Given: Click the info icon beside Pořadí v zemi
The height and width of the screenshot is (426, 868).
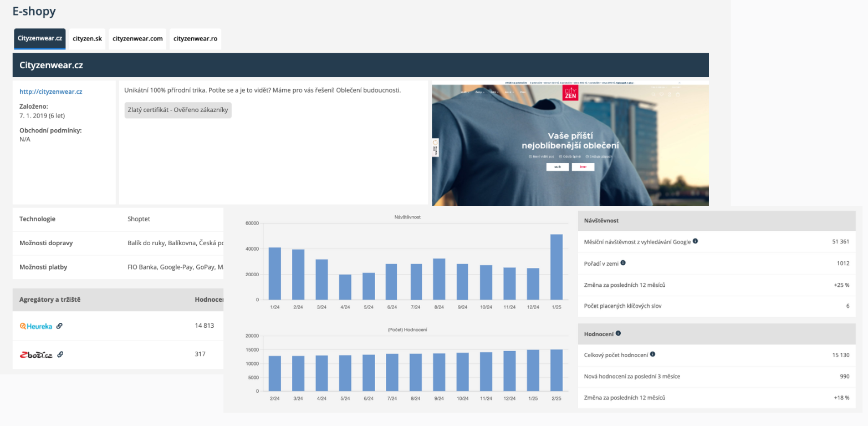Looking at the screenshot, I should point(625,263).
